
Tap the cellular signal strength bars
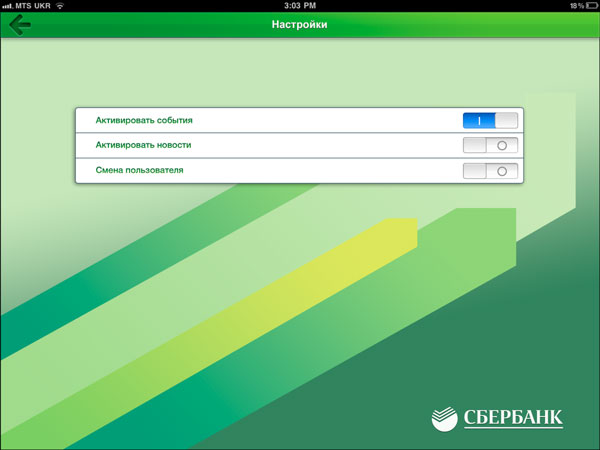pos(9,6)
